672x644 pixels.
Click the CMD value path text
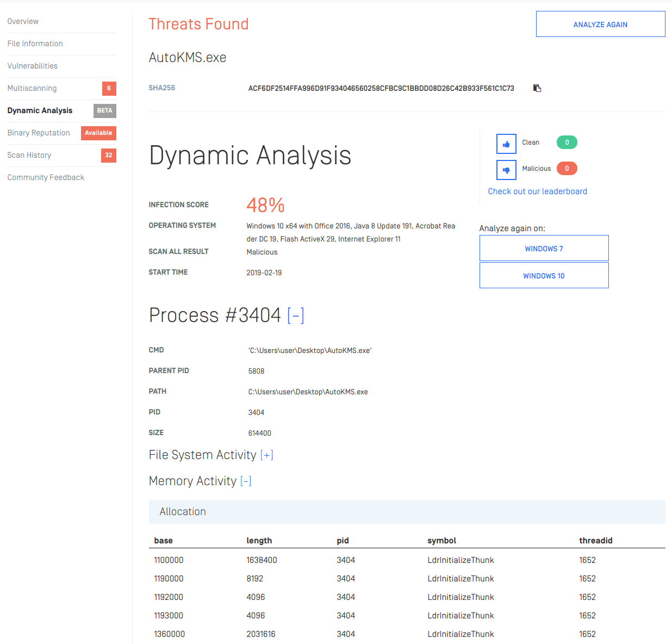(x=310, y=350)
